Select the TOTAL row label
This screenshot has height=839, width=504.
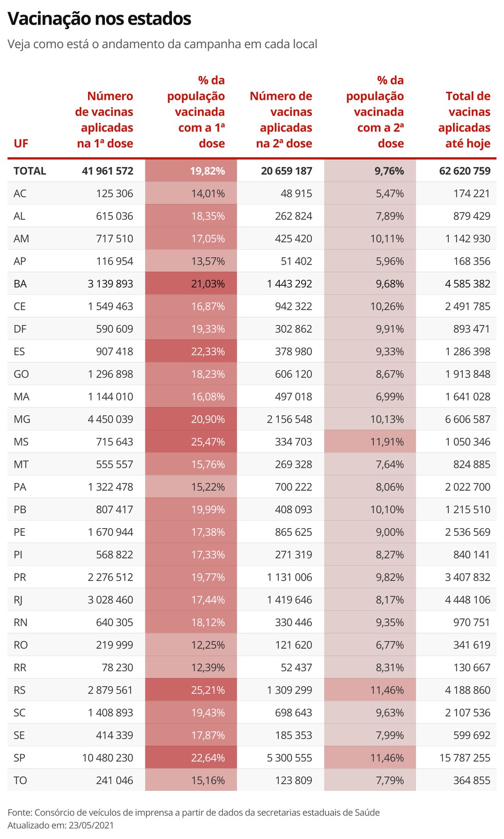point(30,171)
